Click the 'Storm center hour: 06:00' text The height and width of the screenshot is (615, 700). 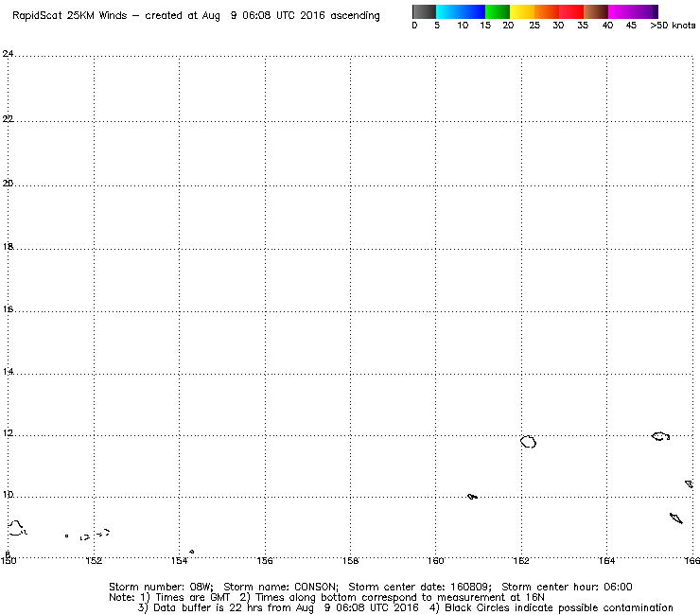pos(567,587)
